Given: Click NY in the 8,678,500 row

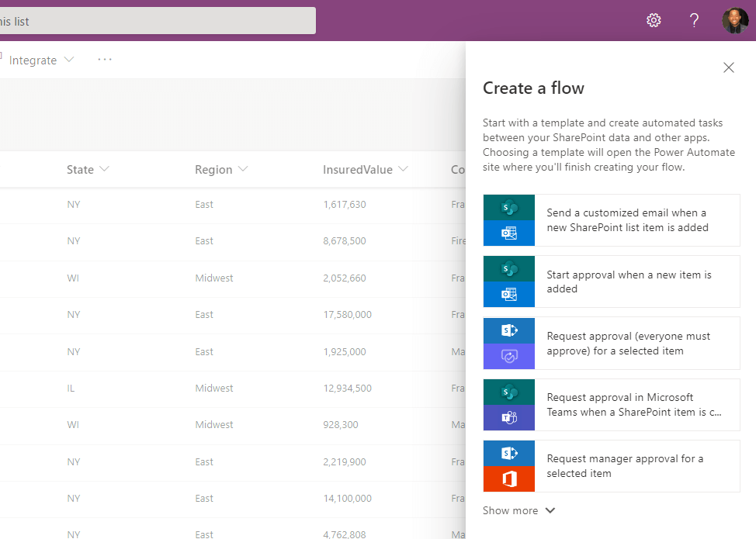Looking at the screenshot, I should coord(73,241).
